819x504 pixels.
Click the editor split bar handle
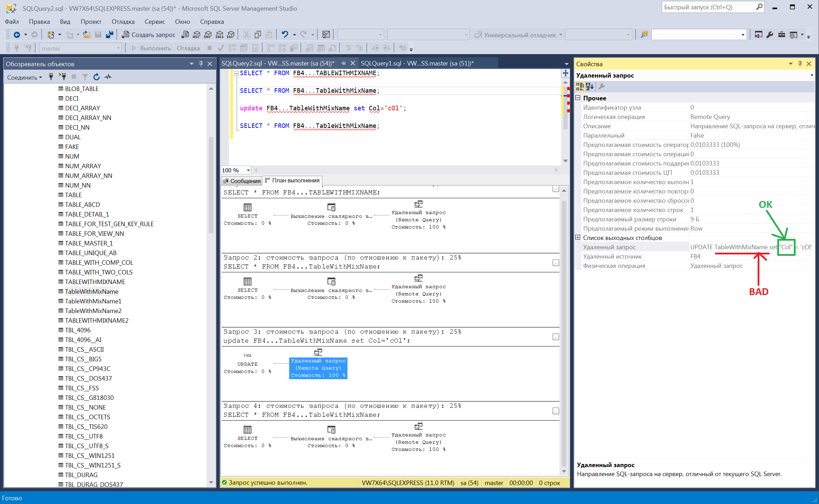565,73
